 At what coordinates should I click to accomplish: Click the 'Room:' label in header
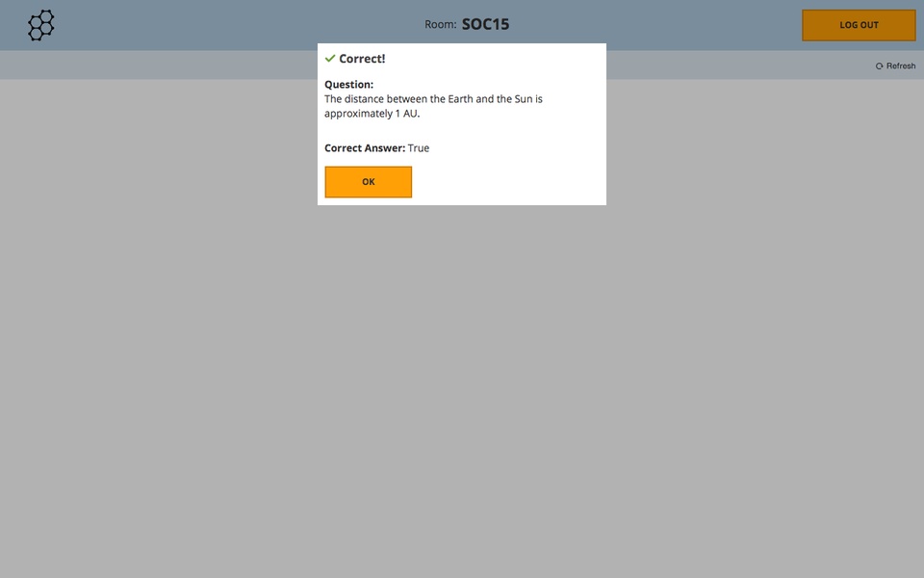pyautogui.click(x=440, y=25)
